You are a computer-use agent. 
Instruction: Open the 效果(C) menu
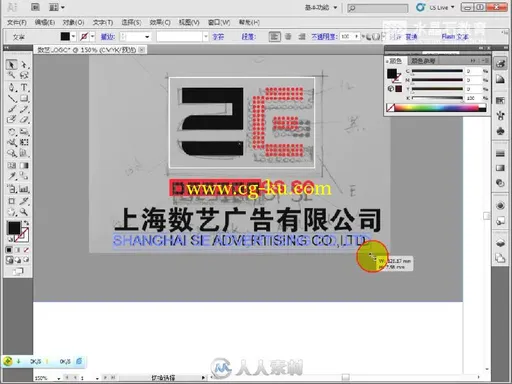pos(160,22)
